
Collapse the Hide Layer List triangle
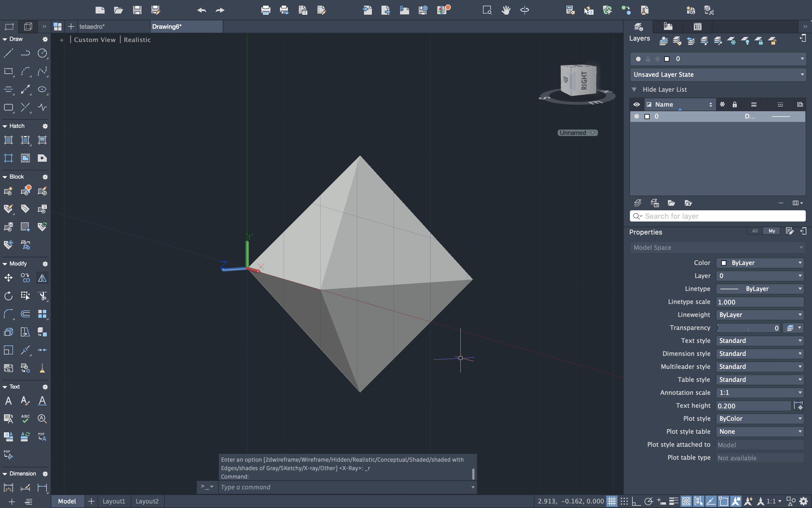pyautogui.click(x=634, y=89)
